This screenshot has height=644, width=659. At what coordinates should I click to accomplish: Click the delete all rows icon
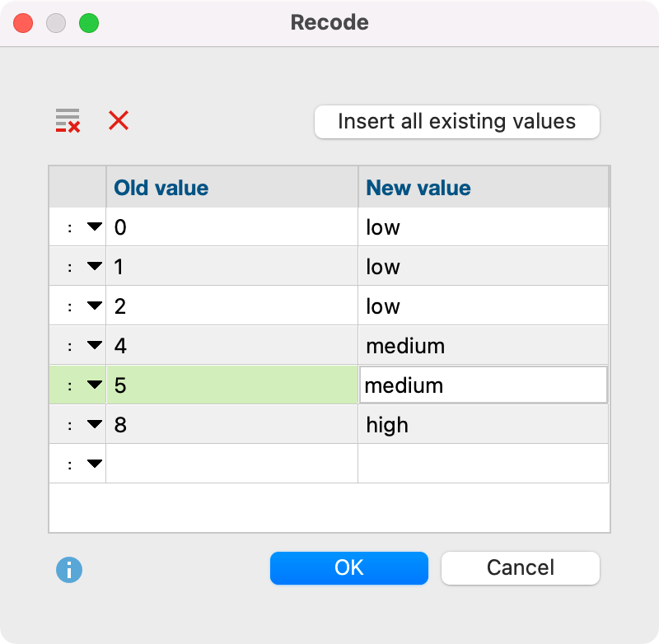click(68, 121)
